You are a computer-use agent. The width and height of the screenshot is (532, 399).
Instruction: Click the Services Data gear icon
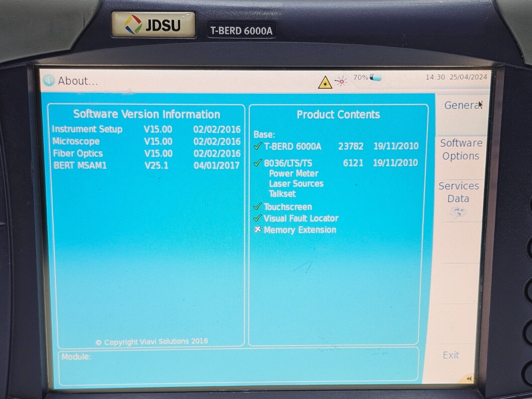(x=458, y=212)
